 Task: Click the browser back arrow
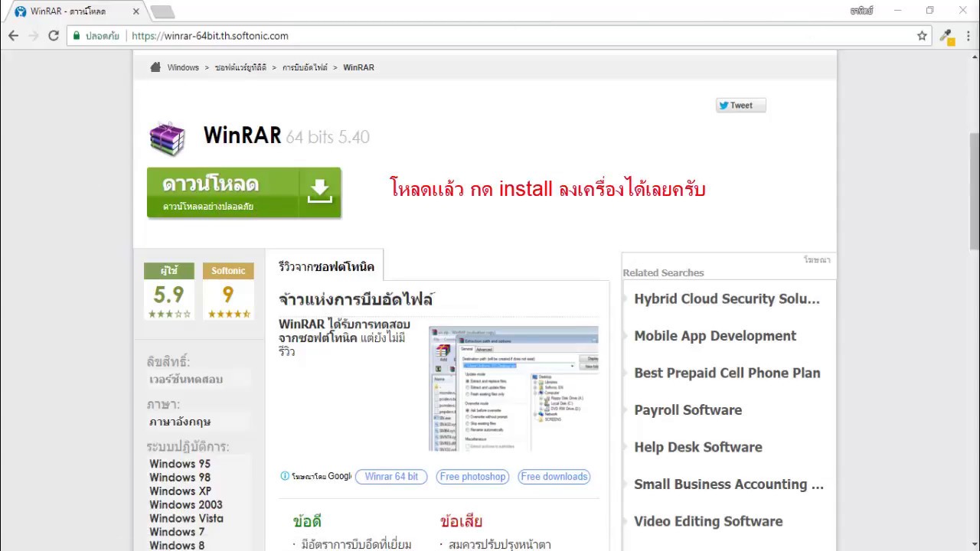pos(14,36)
